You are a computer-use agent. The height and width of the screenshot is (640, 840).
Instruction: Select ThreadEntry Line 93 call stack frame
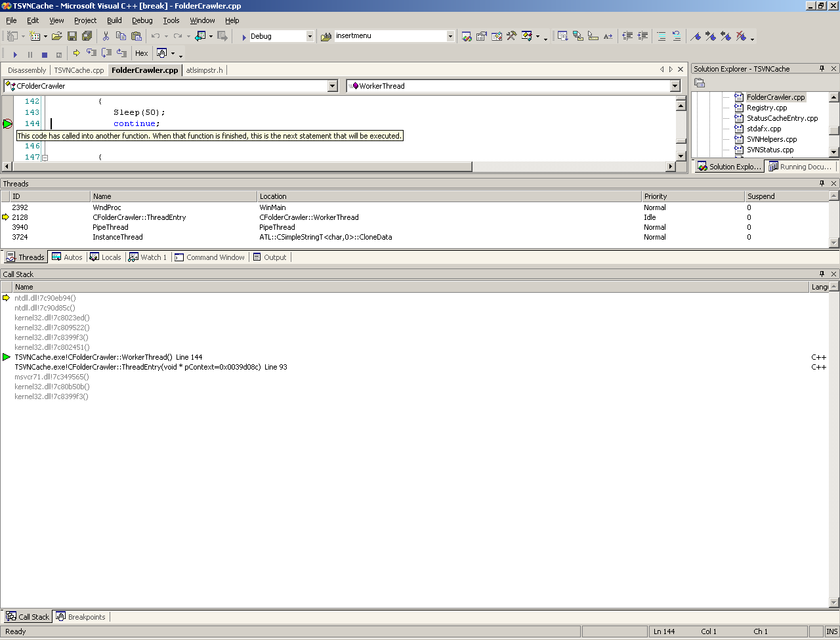(x=415, y=367)
